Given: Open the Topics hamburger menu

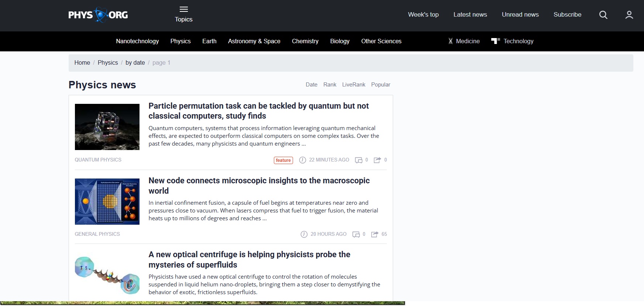Looking at the screenshot, I should coord(183,10).
